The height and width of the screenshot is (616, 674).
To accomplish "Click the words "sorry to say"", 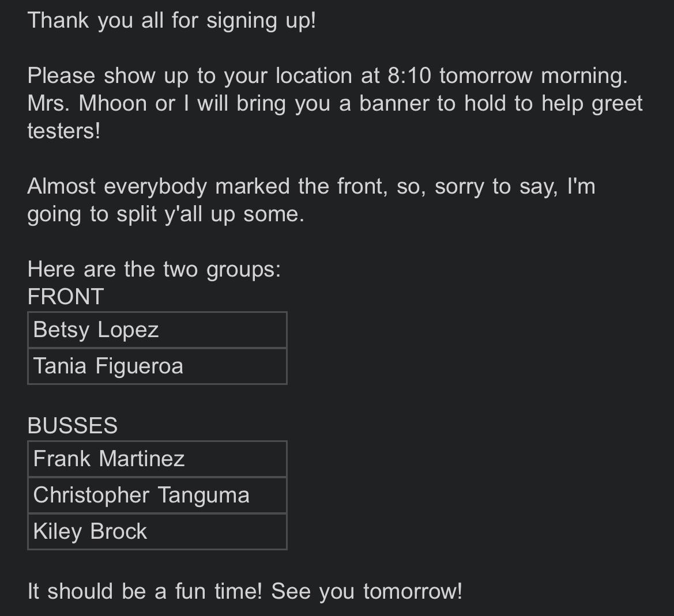I will pyautogui.click(x=496, y=187).
